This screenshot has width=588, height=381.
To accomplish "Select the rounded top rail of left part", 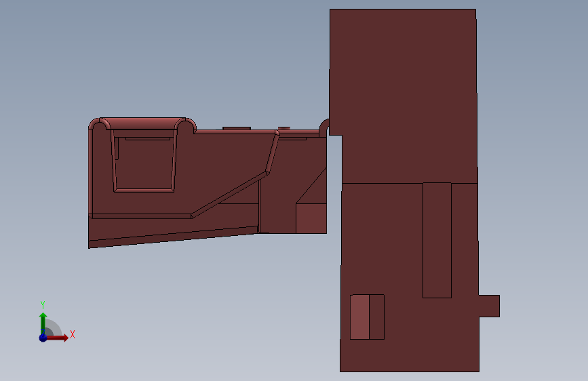I will [142, 123].
